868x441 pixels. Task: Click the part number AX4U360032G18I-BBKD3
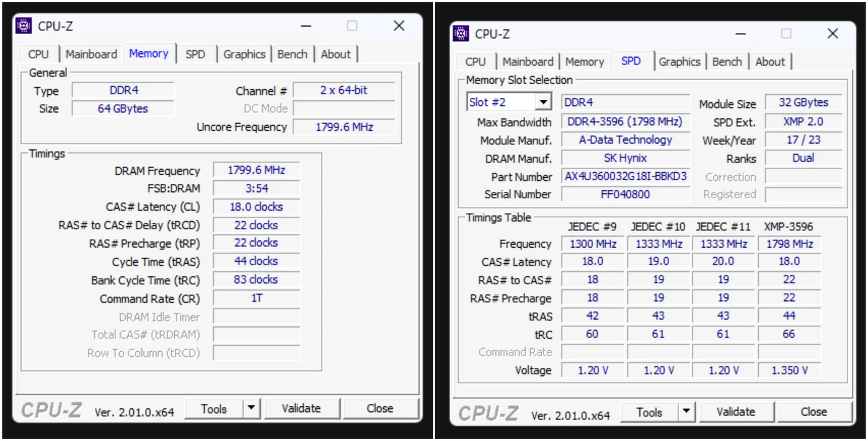625,177
